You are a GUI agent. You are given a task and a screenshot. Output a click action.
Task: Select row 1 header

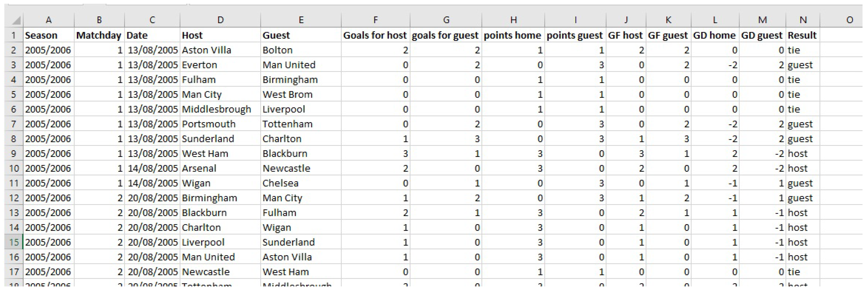(x=14, y=35)
